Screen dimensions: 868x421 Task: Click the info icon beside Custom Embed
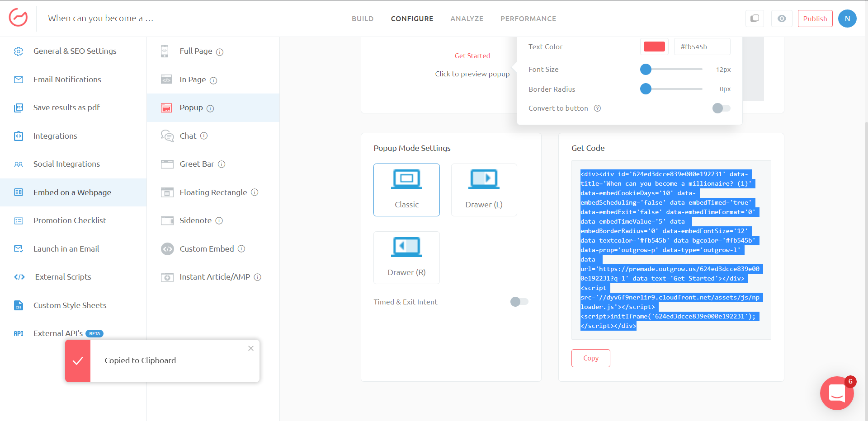tap(241, 249)
